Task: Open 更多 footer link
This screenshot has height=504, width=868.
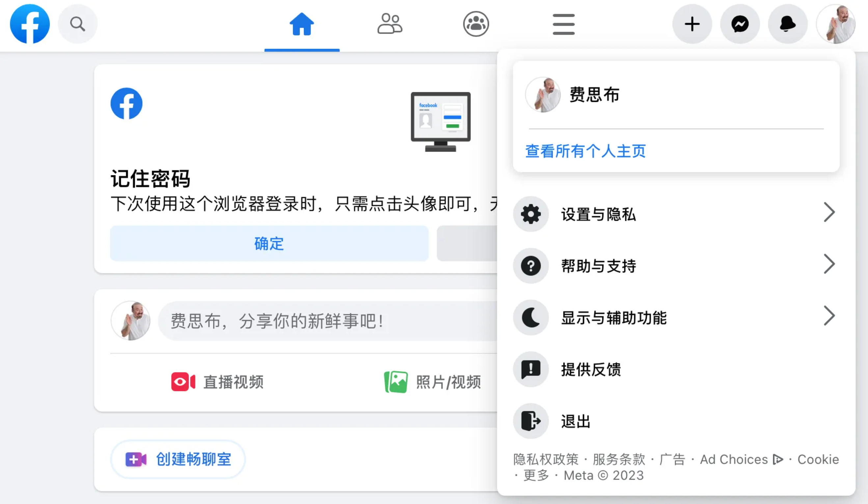Action: (536, 475)
